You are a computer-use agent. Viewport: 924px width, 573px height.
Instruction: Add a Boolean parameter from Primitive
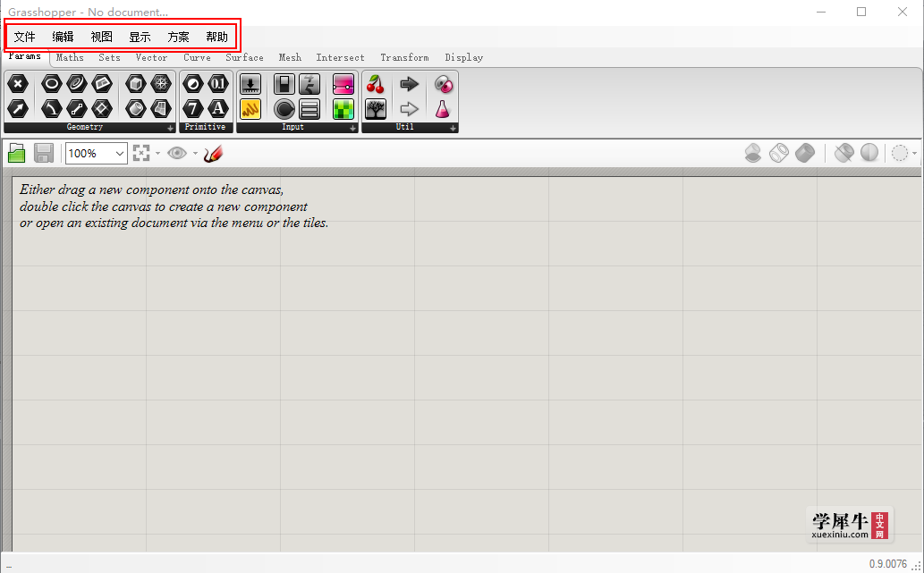(x=192, y=84)
